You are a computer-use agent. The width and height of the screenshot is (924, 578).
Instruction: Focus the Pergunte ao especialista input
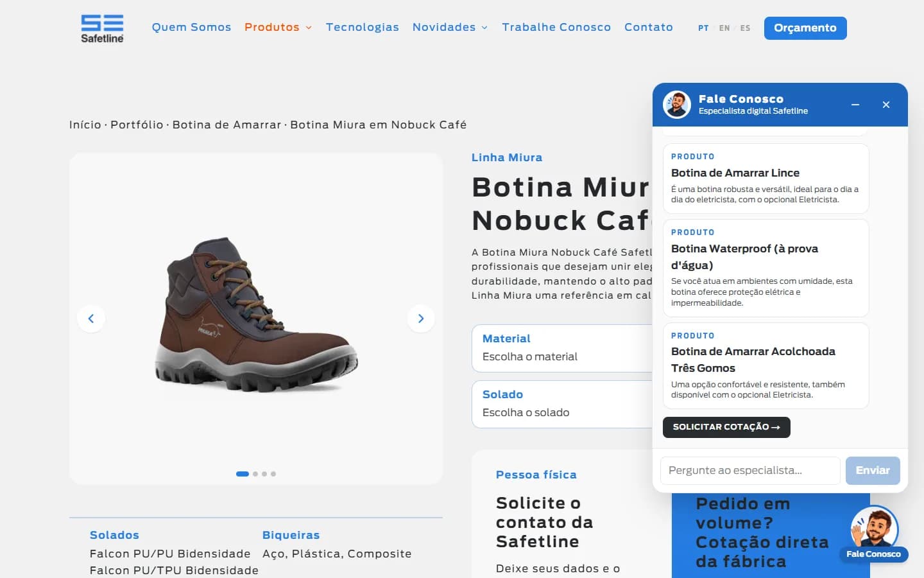pos(750,471)
